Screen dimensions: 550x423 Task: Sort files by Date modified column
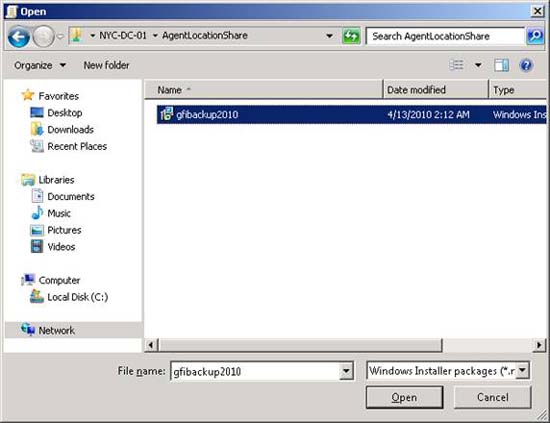pos(436,90)
